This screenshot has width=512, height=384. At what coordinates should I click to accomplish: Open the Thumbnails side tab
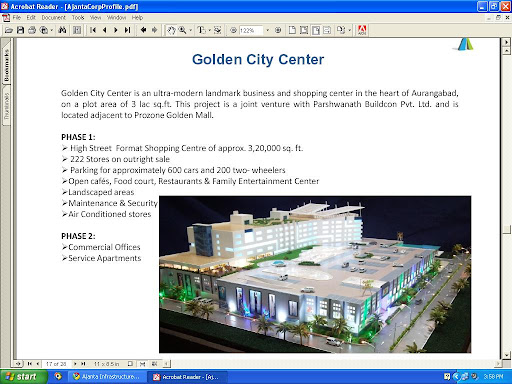pos(6,106)
